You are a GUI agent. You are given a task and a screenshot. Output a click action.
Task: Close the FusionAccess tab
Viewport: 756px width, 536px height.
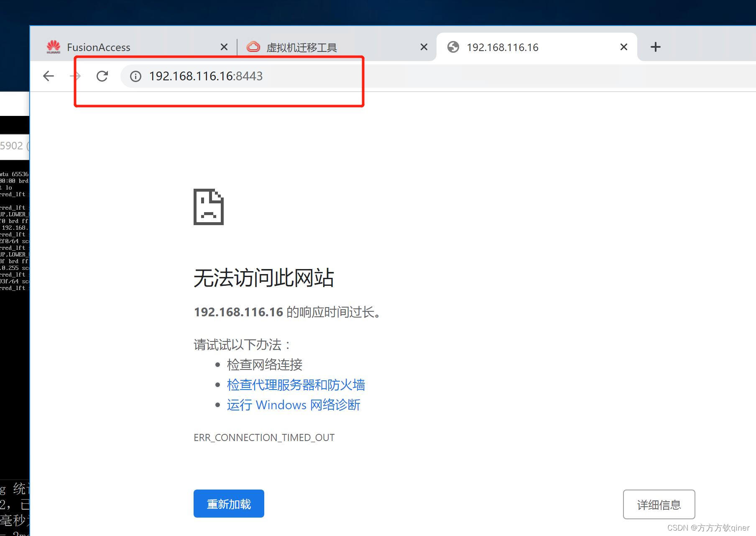tap(224, 47)
